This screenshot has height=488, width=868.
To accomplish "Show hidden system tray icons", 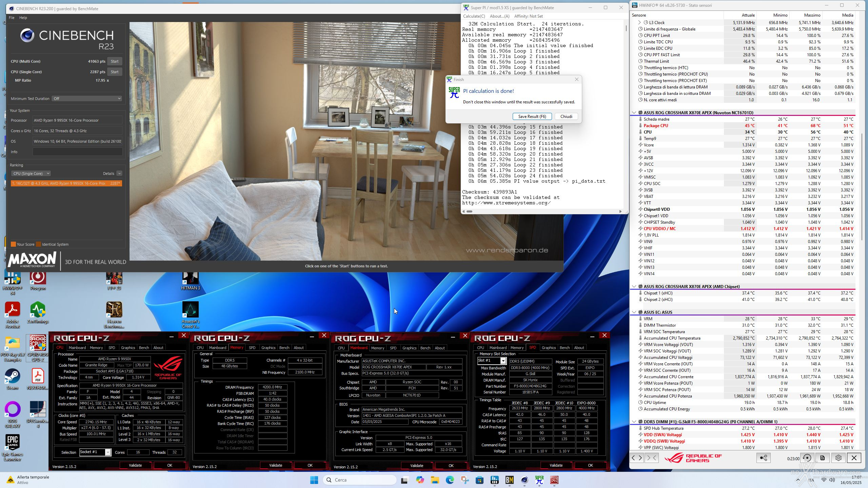I will (798, 480).
